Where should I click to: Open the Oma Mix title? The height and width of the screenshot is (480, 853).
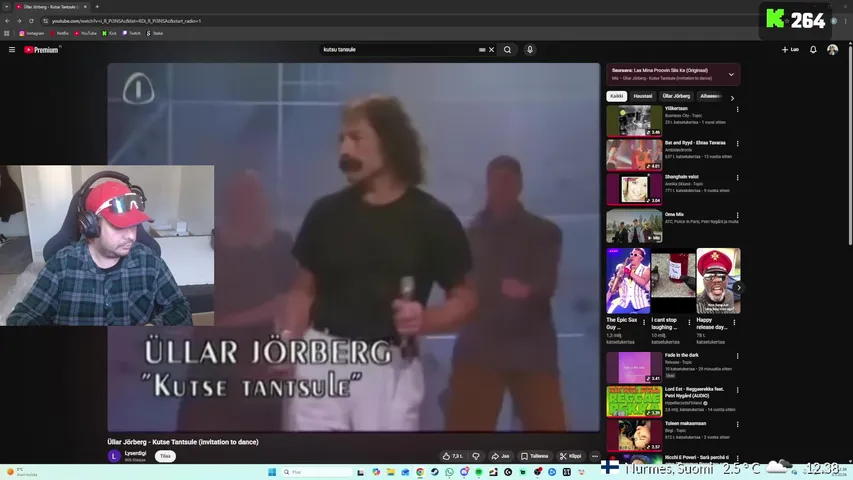pos(674,214)
